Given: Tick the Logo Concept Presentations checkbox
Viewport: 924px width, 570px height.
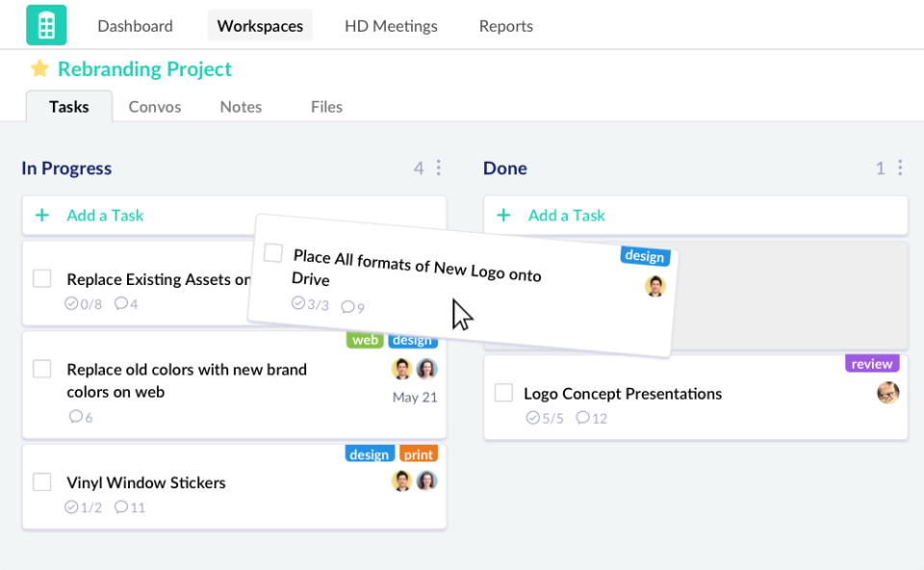Looking at the screenshot, I should click(503, 393).
